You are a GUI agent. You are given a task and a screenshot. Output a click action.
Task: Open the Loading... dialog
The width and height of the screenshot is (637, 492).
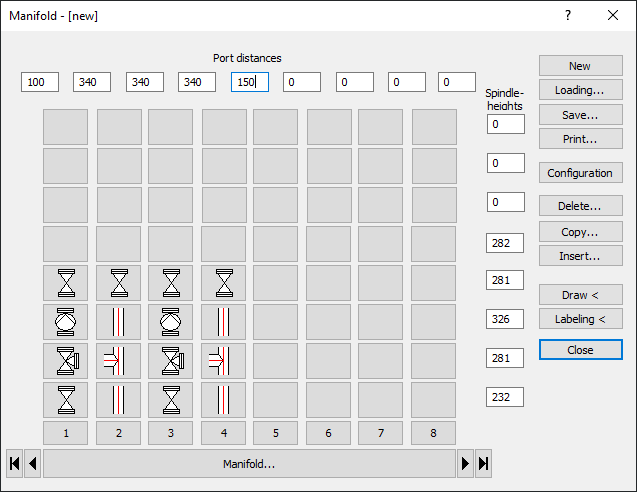click(581, 90)
